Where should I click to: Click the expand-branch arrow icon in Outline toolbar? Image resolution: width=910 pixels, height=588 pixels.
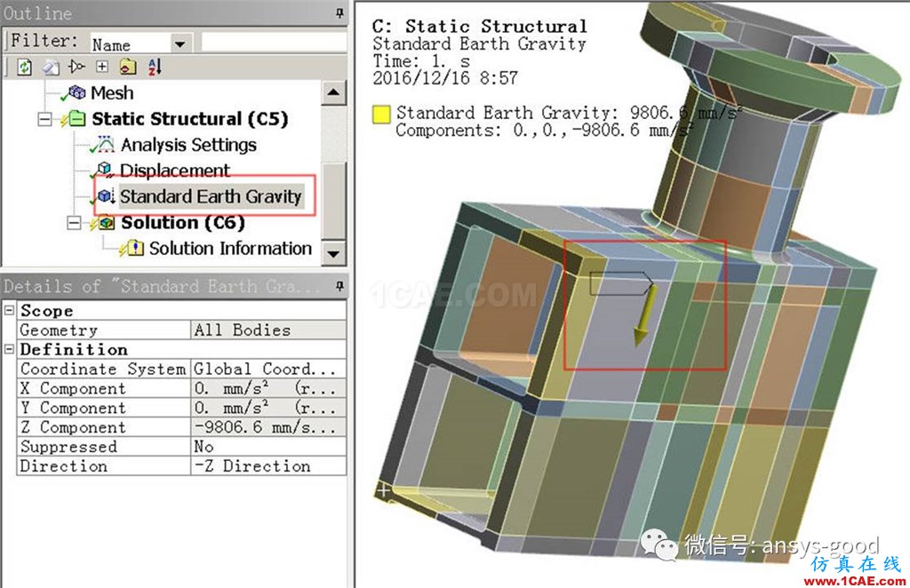[x=76, y=67]
